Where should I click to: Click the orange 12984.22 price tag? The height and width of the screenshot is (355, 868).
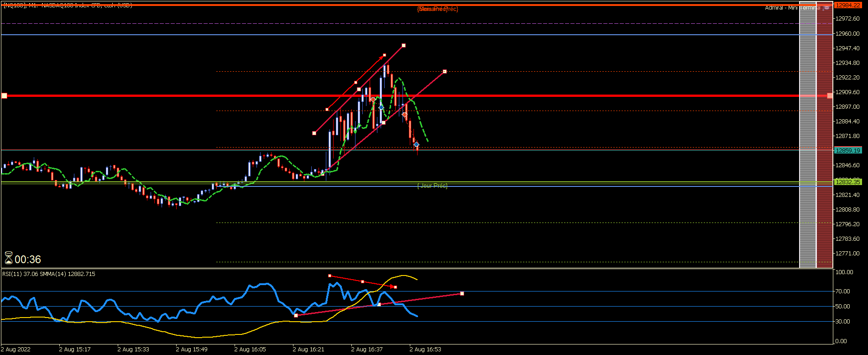click(847, 5)
